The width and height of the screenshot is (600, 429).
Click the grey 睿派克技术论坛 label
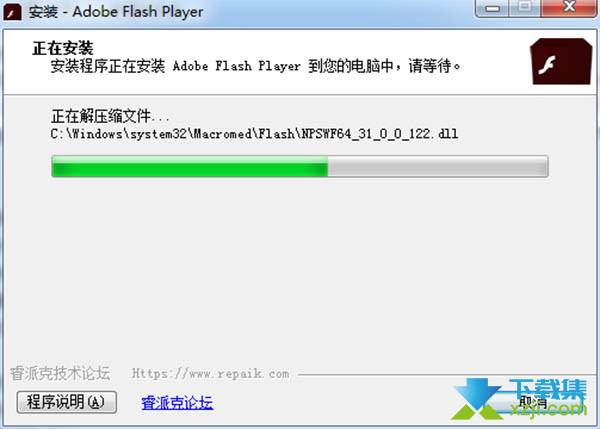tap(60, 373)
